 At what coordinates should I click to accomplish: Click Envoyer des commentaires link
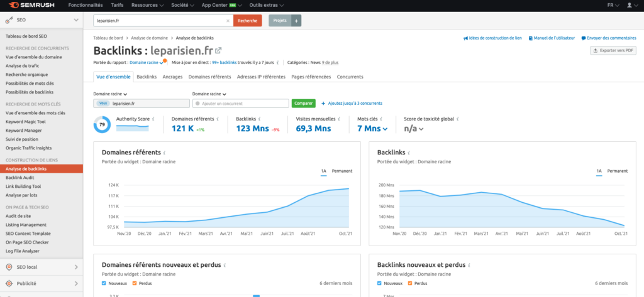[x=609, y=38]
